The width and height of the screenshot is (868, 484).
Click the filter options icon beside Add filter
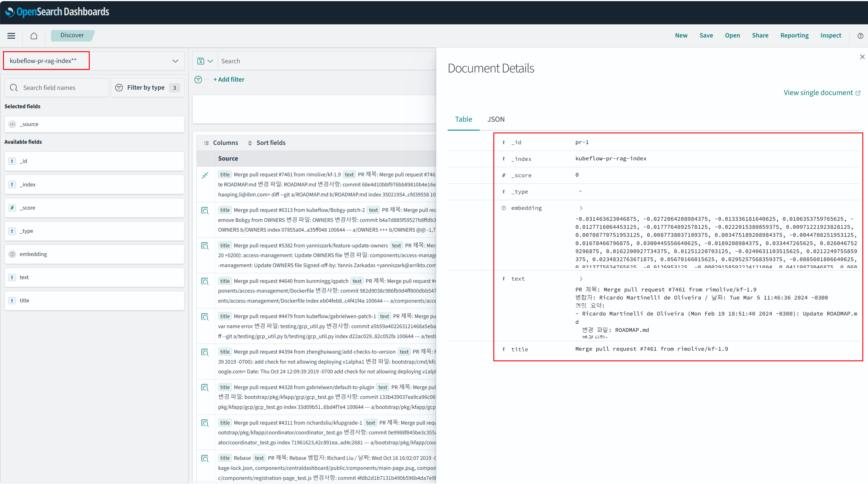[x=198, y=80]
